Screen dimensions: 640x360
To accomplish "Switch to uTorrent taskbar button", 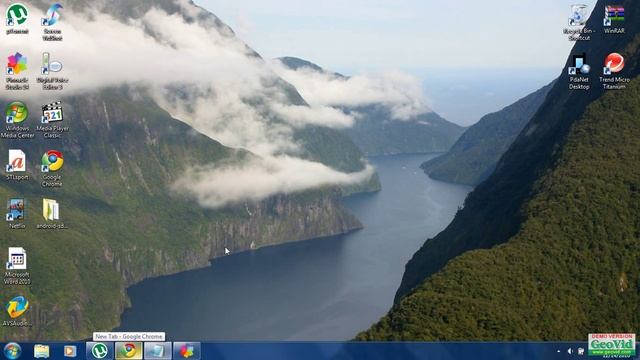I will (x=100, y=351).
